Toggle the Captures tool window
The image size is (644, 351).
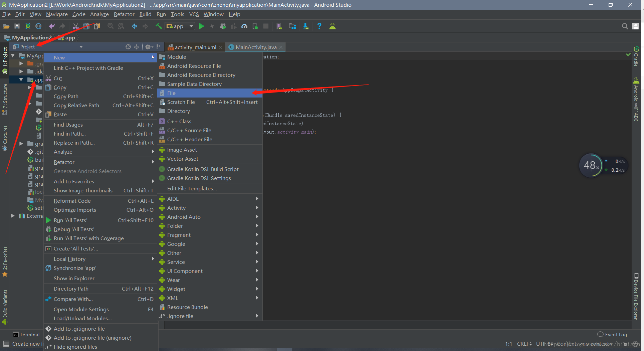5,138
